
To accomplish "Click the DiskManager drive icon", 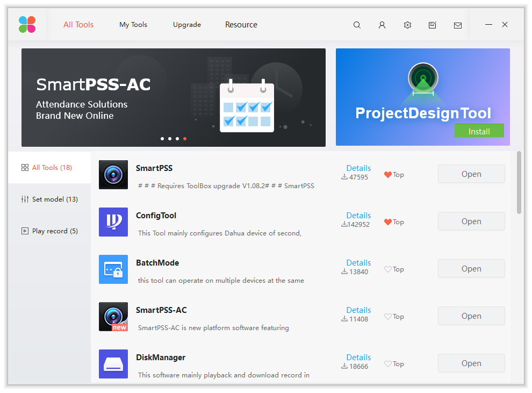I will click(x=113, y=364).
